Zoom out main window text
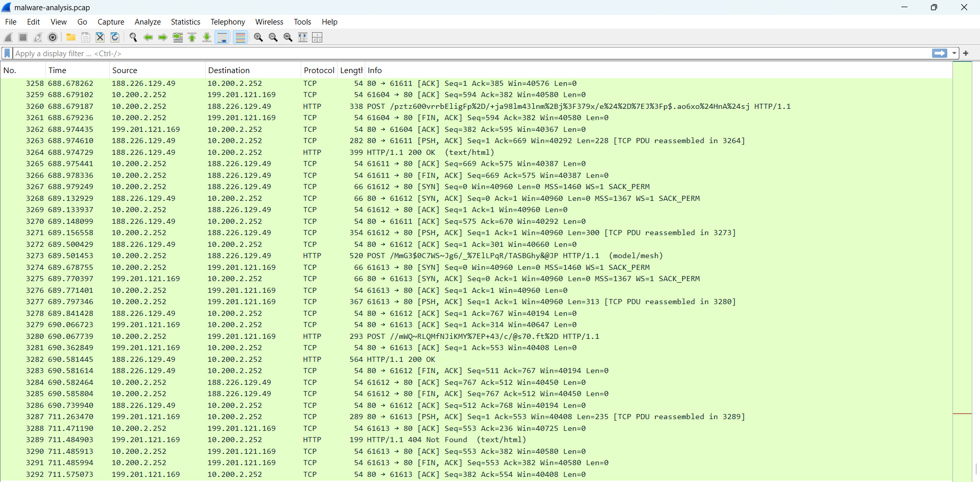980x482 pixels. [273, 37]
